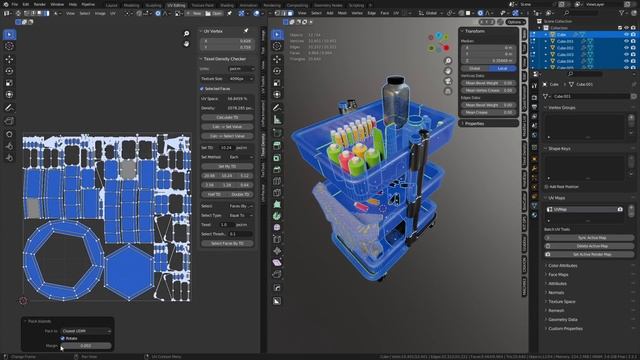Toggle the Rotate checkbox in Pack Islands
This screenshot has height=360, width=640.
click(62, 338)
